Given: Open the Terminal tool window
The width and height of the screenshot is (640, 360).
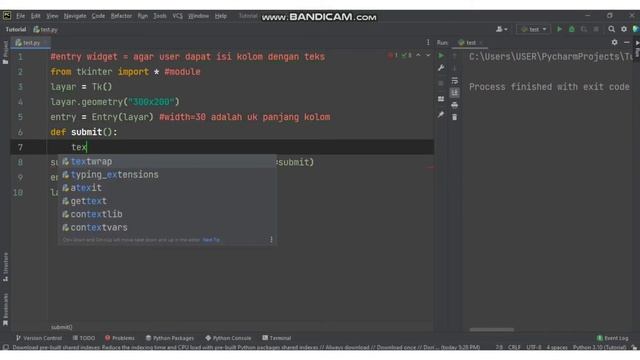Looking at the screenshot, I should pos(277,338).
